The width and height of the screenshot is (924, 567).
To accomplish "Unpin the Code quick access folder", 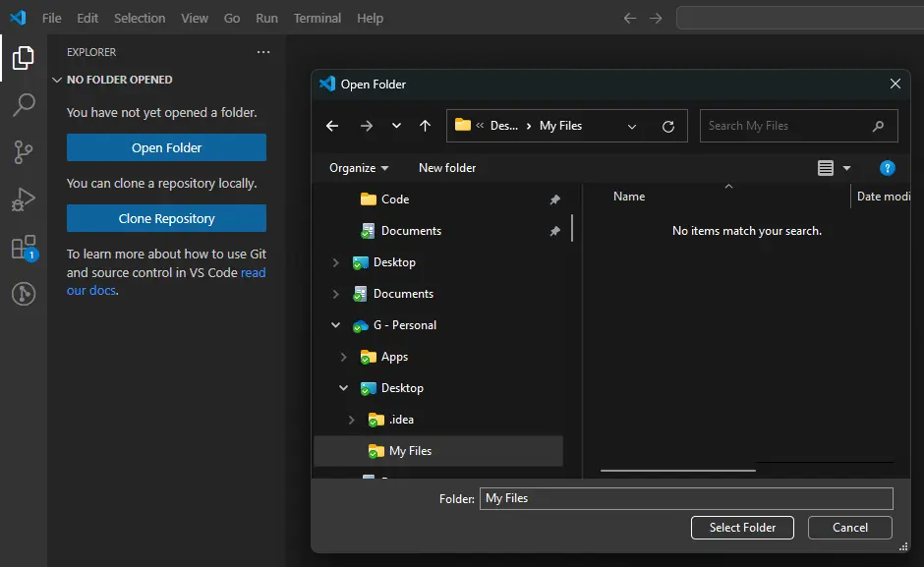I will point(554,199).
